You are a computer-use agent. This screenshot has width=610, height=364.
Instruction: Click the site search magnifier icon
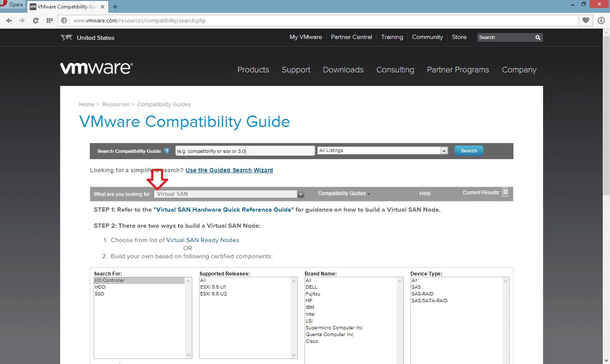538,38
